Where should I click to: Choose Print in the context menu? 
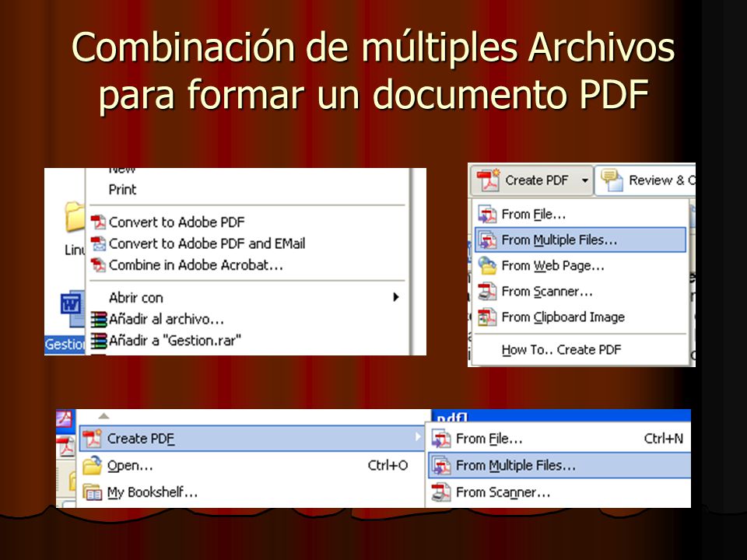click(x=122, y=190)
